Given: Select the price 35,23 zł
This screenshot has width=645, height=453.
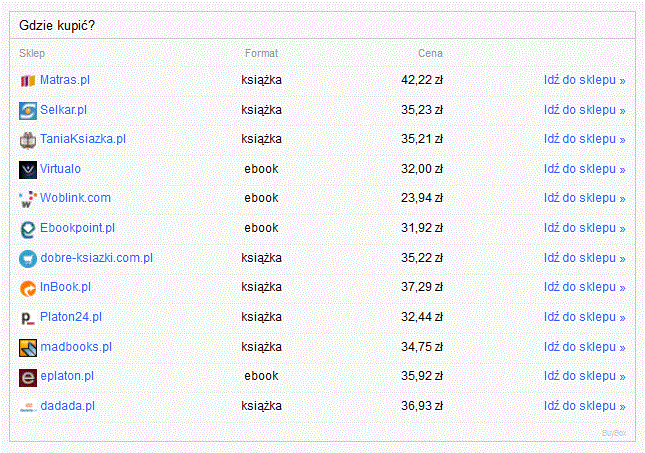Looking at the screenshot, I should pos(422,110).
